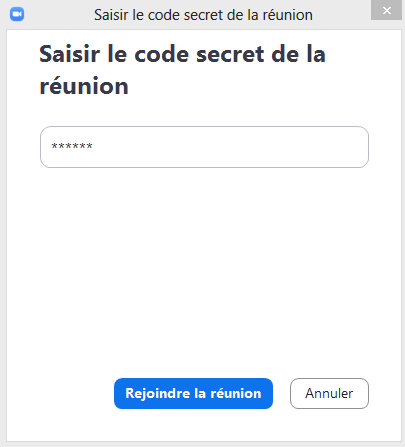Click the Annuler button

[329, 393]
